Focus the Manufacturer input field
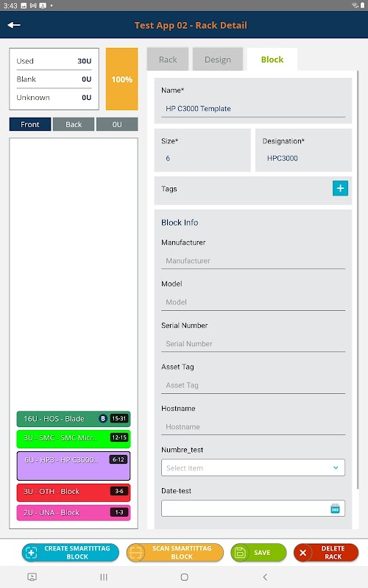 pos(253,261)
